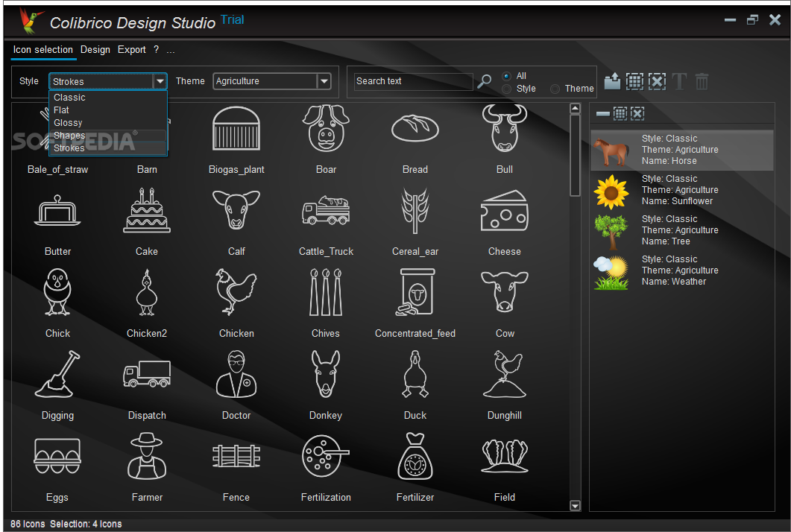Choose Glossy from the Style list

109,122
